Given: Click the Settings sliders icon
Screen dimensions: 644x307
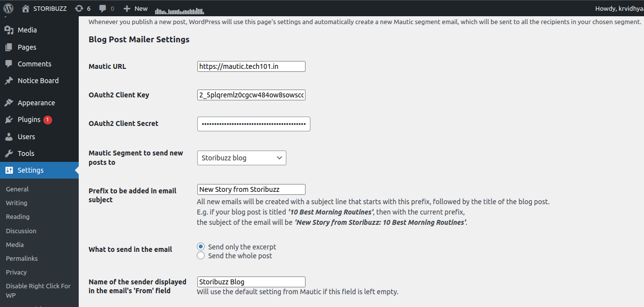Looking at the screenshot, I should tap(9, 170).
